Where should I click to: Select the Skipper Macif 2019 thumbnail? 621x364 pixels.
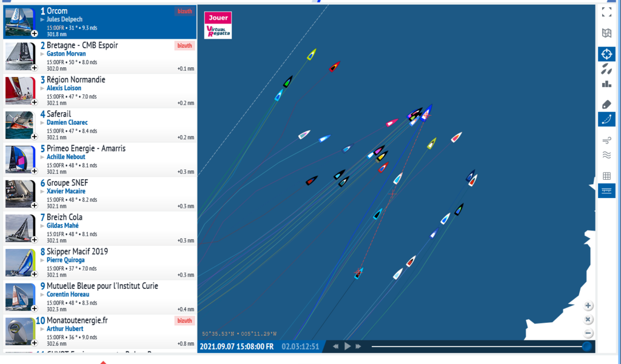point(20,262)
